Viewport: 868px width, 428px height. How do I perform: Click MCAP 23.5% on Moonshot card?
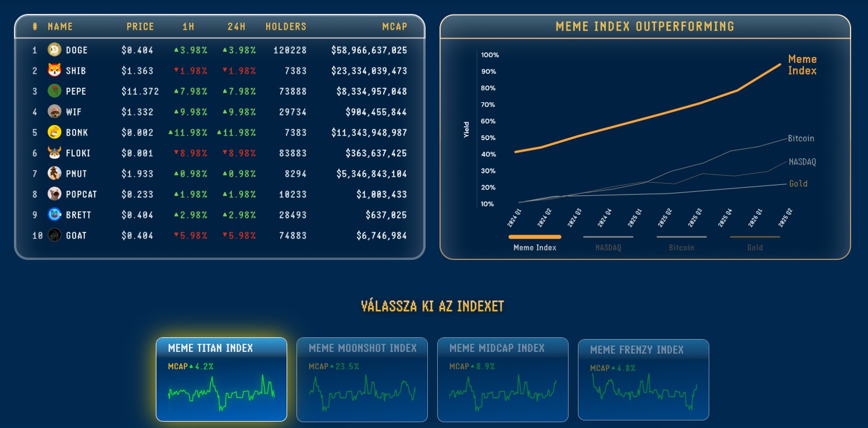click(x=334, y=366)
